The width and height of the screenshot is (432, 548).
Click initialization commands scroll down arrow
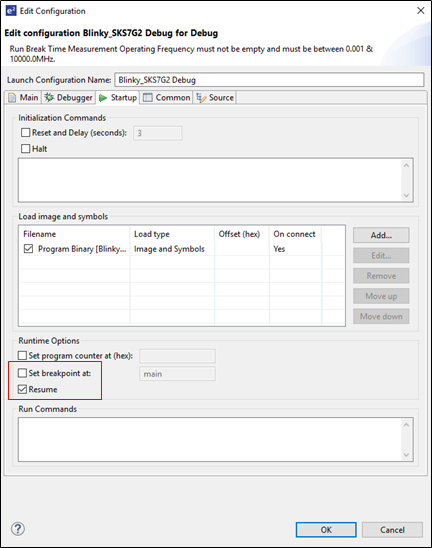click(406, 195)
